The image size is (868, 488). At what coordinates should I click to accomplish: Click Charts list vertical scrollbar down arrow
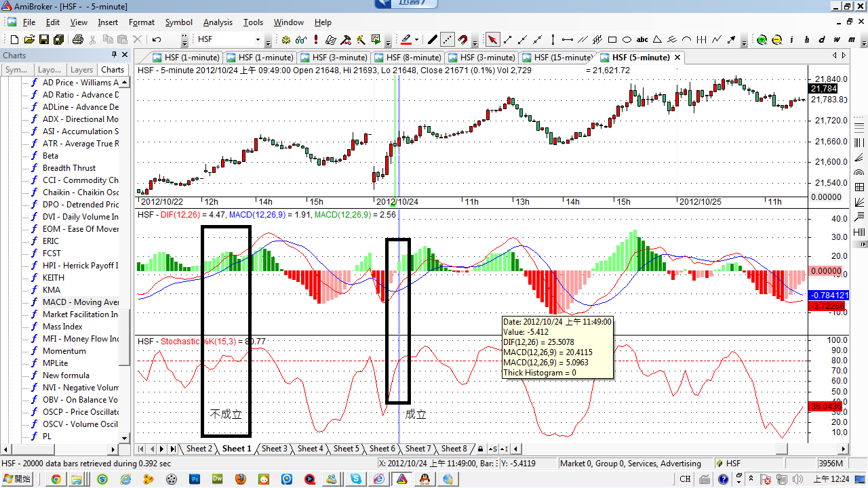pos(124,437)
